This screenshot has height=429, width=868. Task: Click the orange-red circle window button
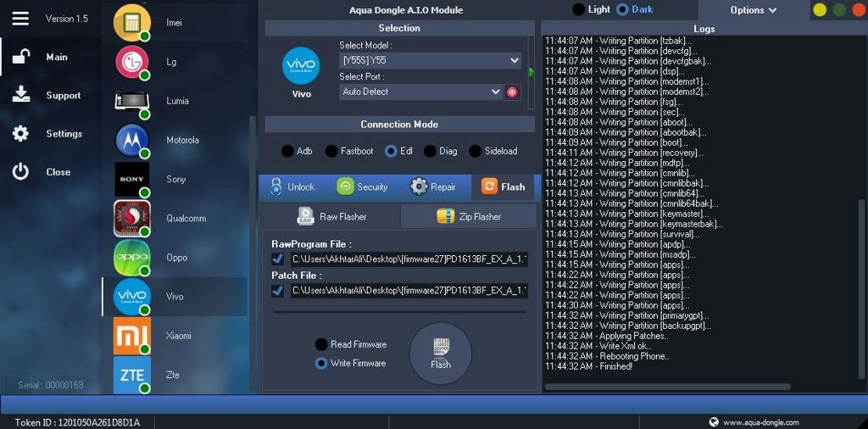coord(859,10)
